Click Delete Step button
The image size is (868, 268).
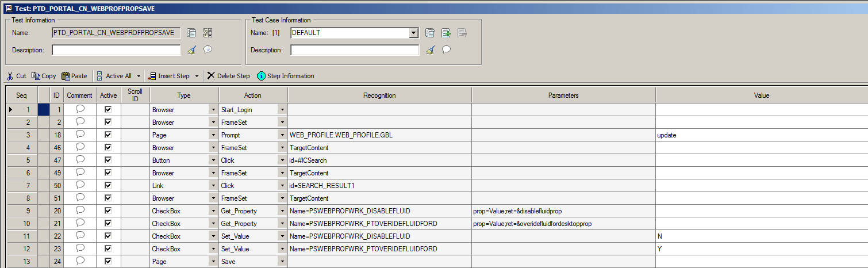click(x=229, y=76)
